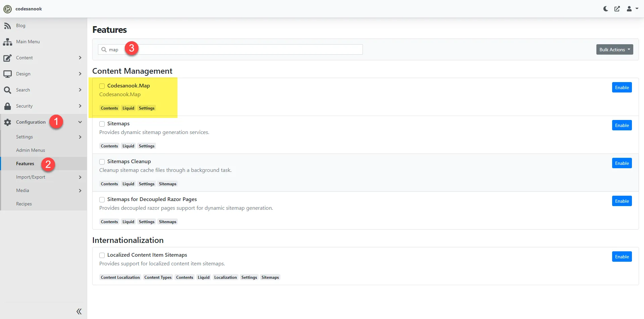Screen dimensions: 644x319
Task: Expand the Security menu chevron
Action: [x=80, y=106]
